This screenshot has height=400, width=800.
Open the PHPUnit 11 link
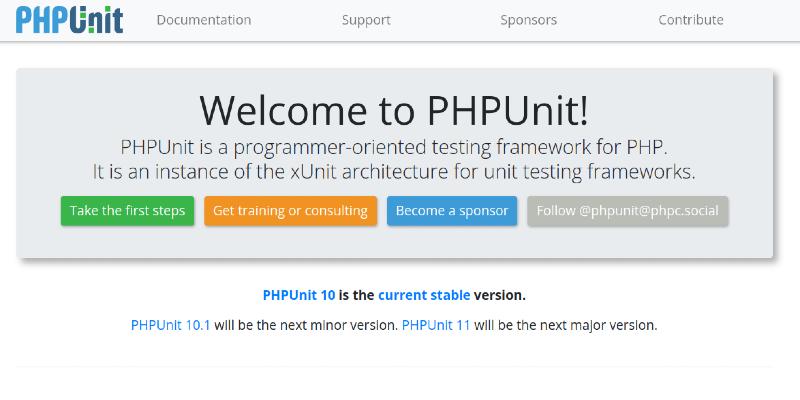pyautogui.click(x=436, y=325)
